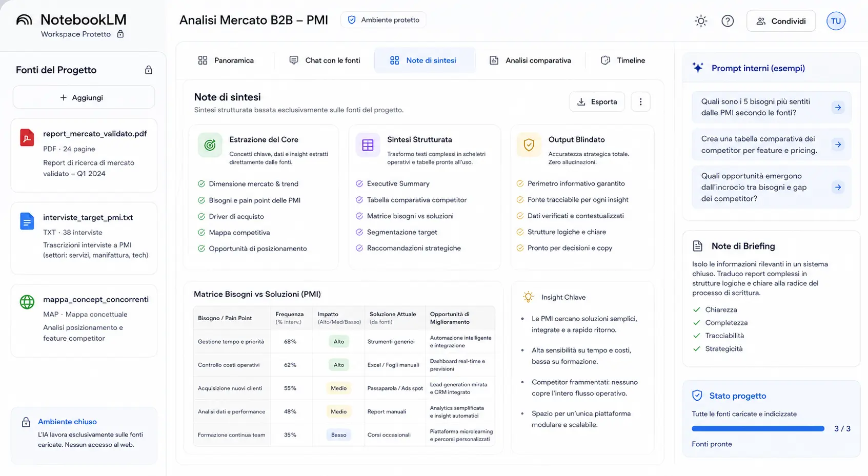Open the report_mercato_validato.pdf source card
The width and height of the screenshot is (868, 476).
84,155
